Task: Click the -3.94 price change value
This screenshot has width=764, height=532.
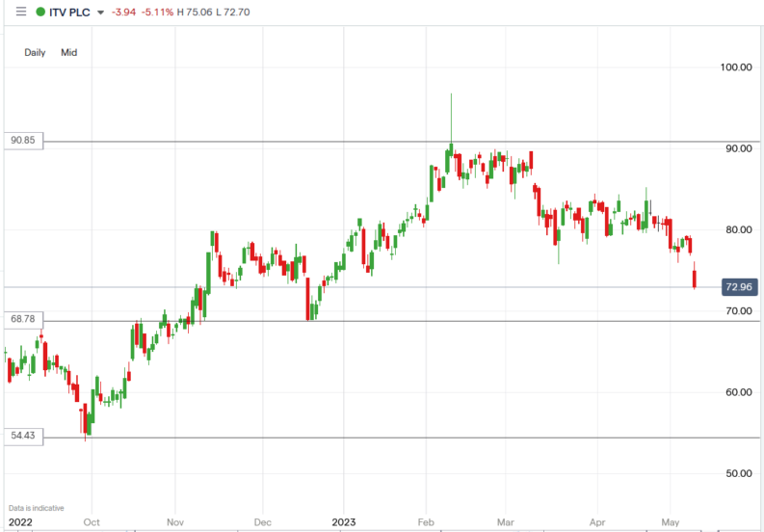Action: 124,13
